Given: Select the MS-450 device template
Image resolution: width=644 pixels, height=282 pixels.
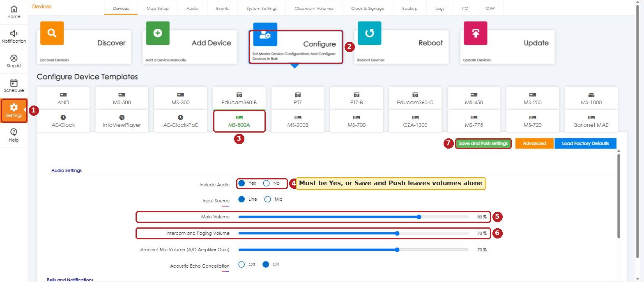Looking at the screenshot, I should [474, 99].
